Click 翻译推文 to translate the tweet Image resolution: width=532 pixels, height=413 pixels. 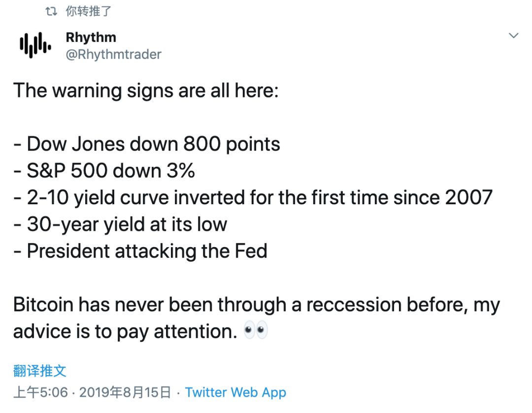click(40, 371)
